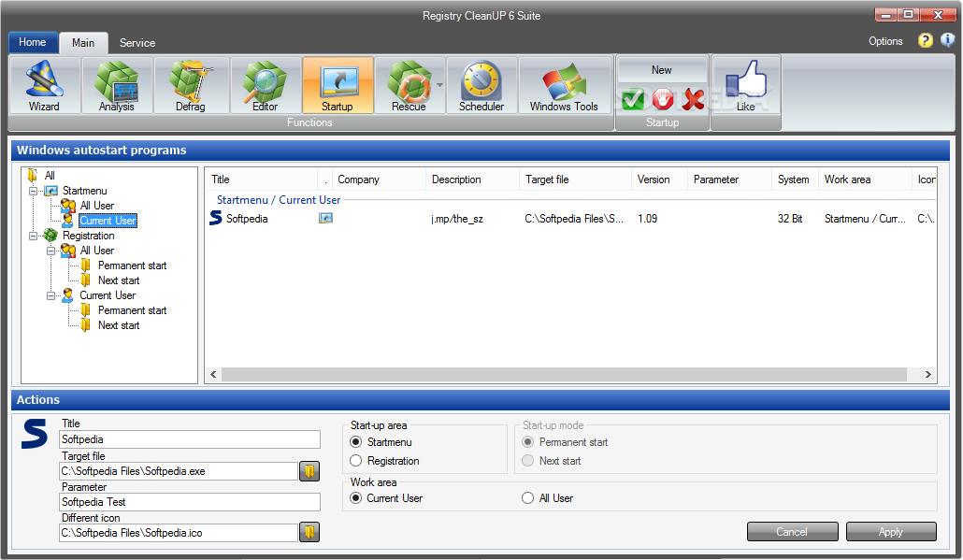Select the Startmenu radio button

point(355,442)
